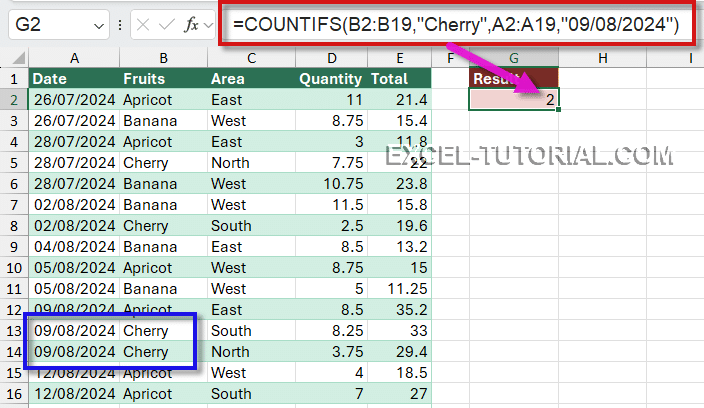Select row 1 header

[x=14, y=79]
